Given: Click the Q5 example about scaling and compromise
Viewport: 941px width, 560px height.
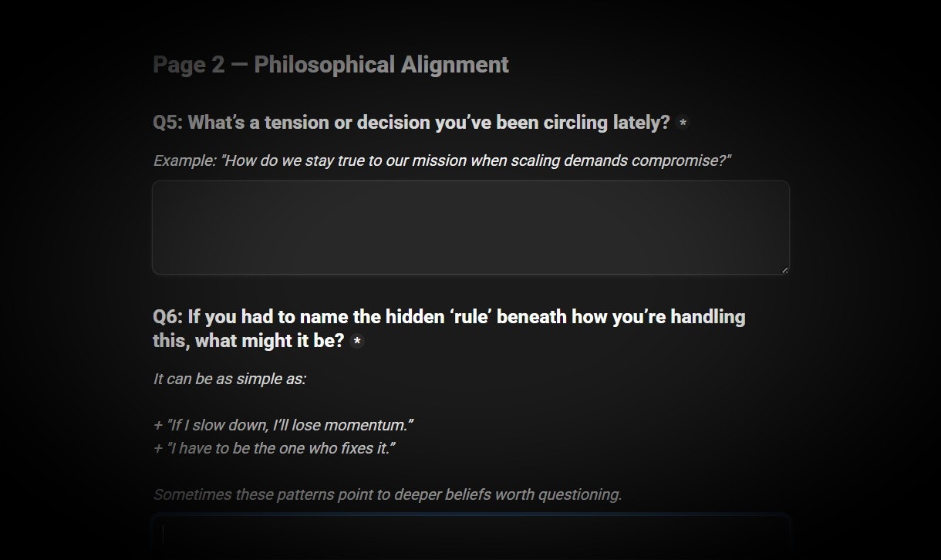Looking at the screenshot, I should 442,160.
